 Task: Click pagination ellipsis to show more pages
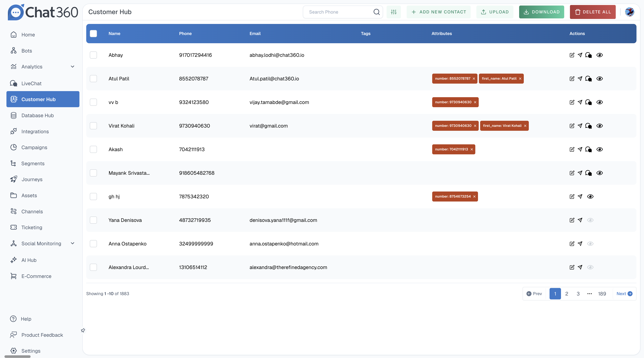(x=589, y=294)
